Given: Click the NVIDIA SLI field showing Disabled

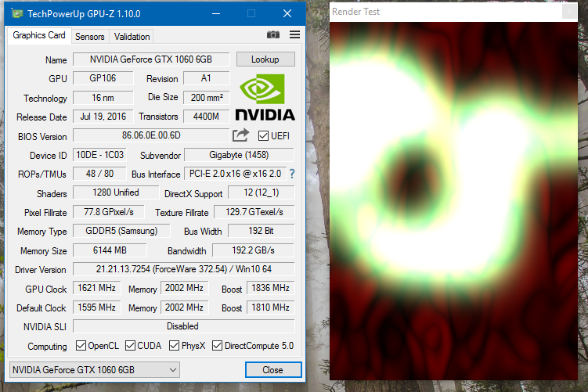Looking at the screenshot, I should [x=184, y=326].
